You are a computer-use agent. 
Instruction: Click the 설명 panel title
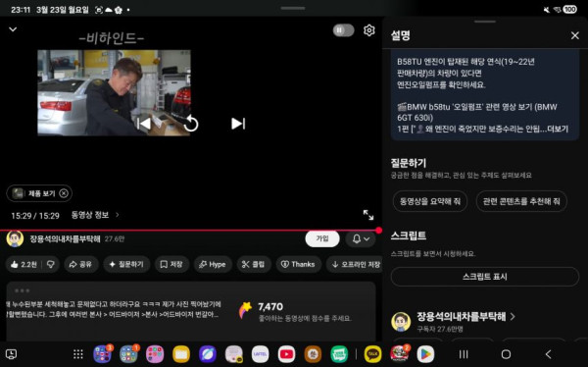[x=400, y=35]
